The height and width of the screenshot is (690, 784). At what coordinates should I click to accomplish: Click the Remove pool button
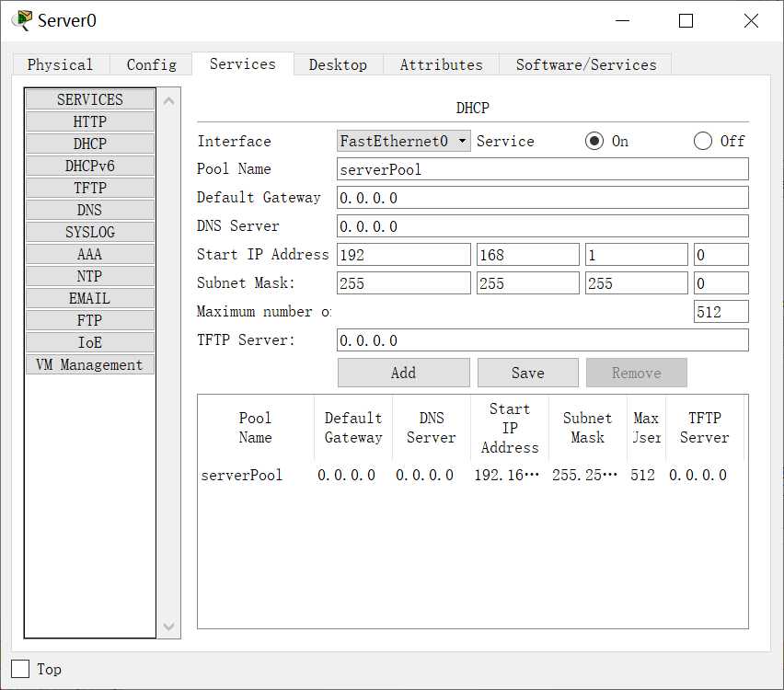tap(637, 373)
